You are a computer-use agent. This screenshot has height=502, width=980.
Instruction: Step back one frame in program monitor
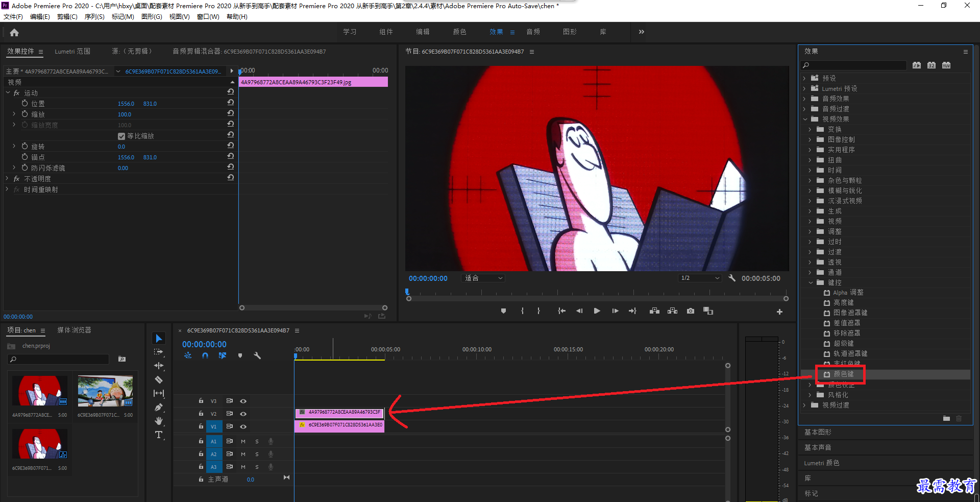click(579, 311)
